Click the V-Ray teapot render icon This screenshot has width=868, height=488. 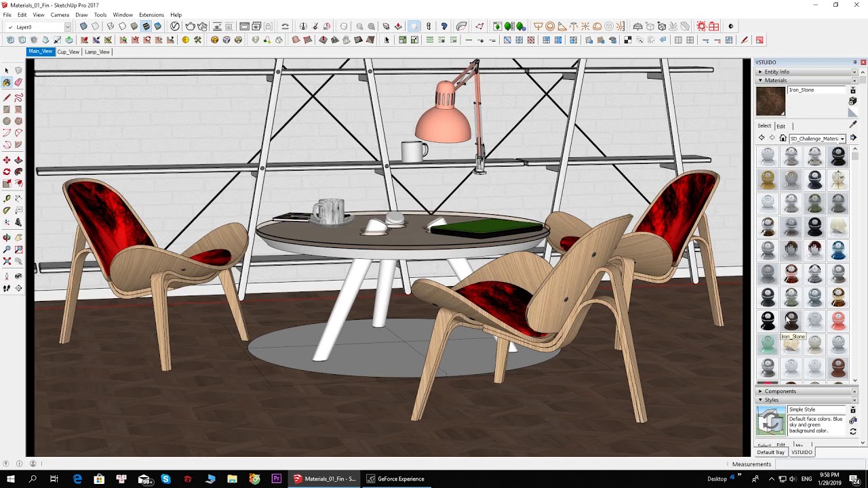(190, 26)
